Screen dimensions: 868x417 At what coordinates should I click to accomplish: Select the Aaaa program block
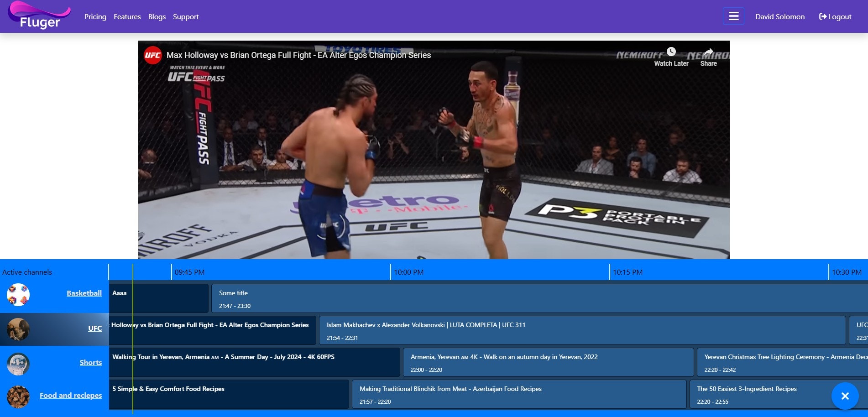click(159, 298)
